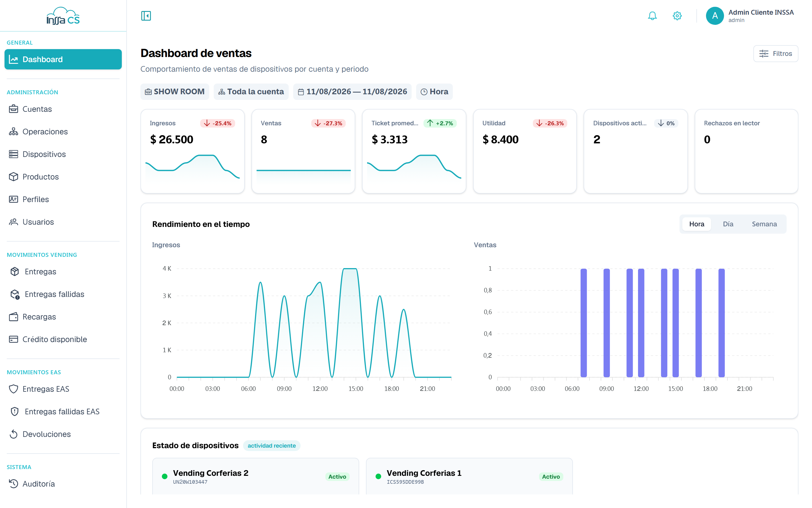
Task: Click the Dispositivos server icon
Action: pos(14,154)
